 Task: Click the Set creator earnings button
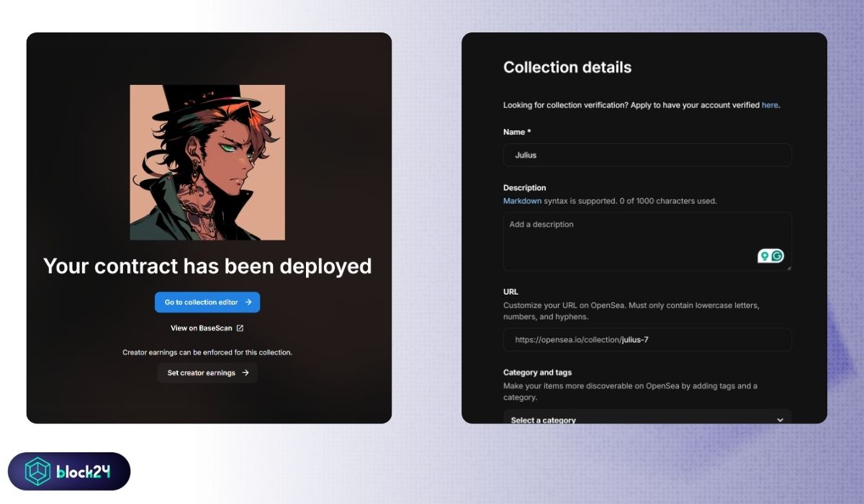coord(207,373)
